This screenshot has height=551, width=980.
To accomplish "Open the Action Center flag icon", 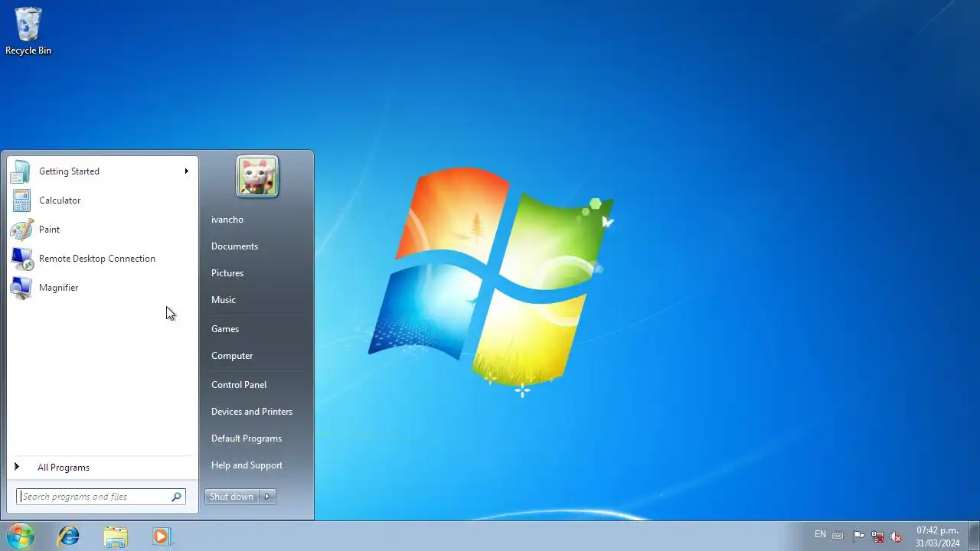I will pos(858,536).
